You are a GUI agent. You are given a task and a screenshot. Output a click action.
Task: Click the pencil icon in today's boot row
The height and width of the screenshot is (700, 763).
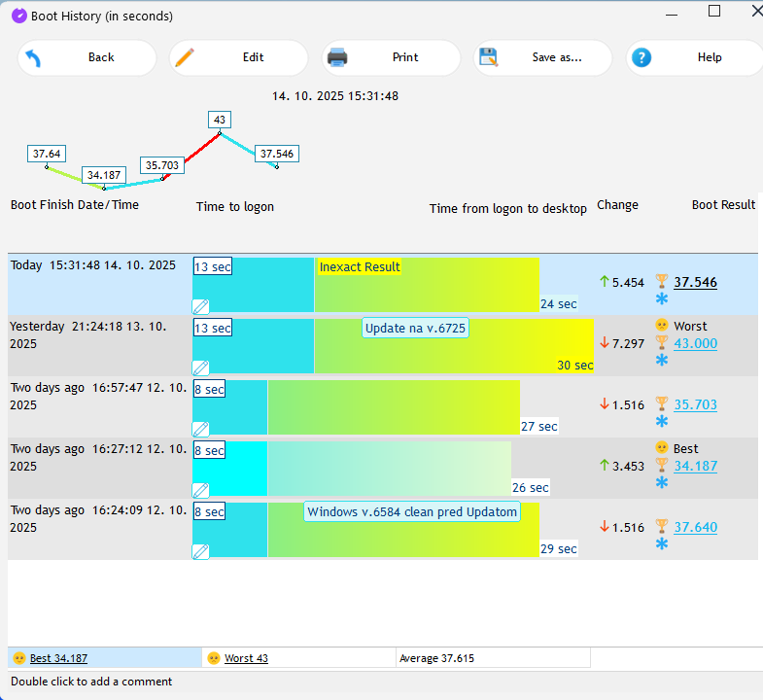(200, 305)
